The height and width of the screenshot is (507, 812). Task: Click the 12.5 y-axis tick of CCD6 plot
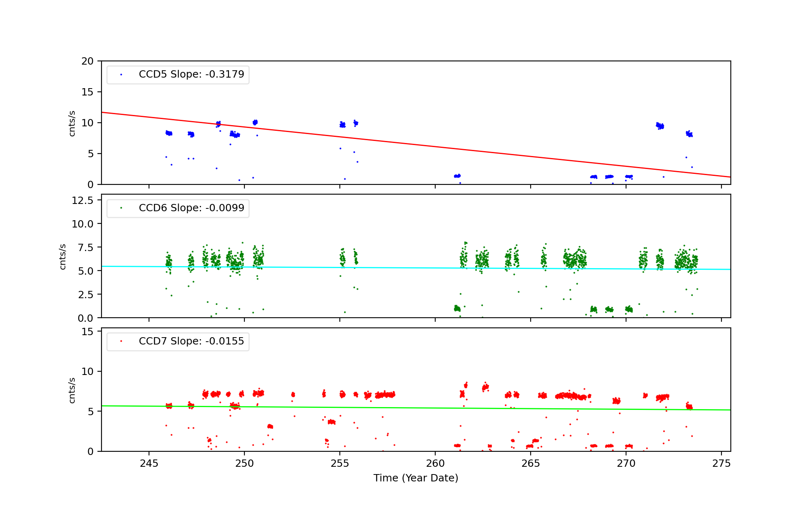point(82,200)
